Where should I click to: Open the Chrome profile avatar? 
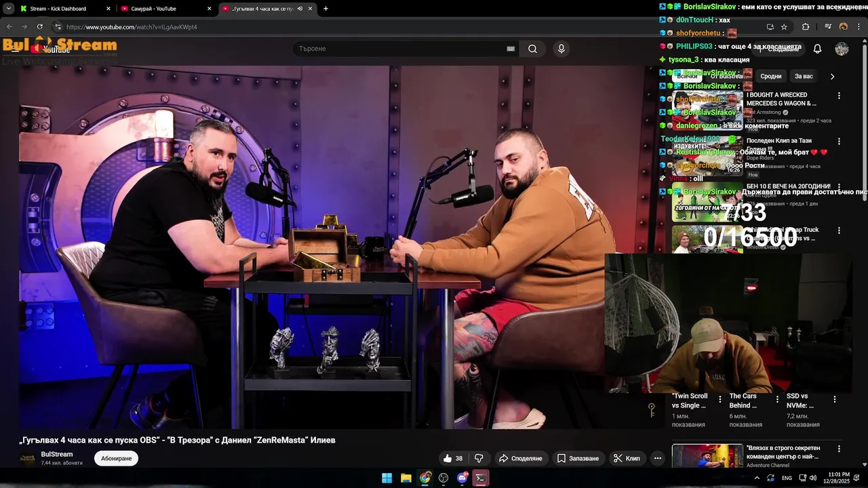click(844, 27)
